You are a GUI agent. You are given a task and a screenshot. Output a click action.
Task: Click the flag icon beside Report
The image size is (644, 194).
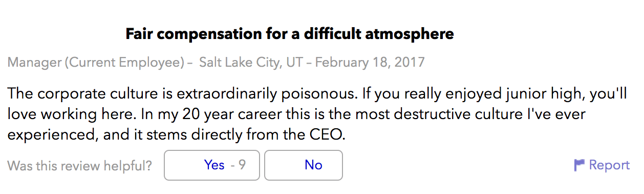tap(579, 165)
